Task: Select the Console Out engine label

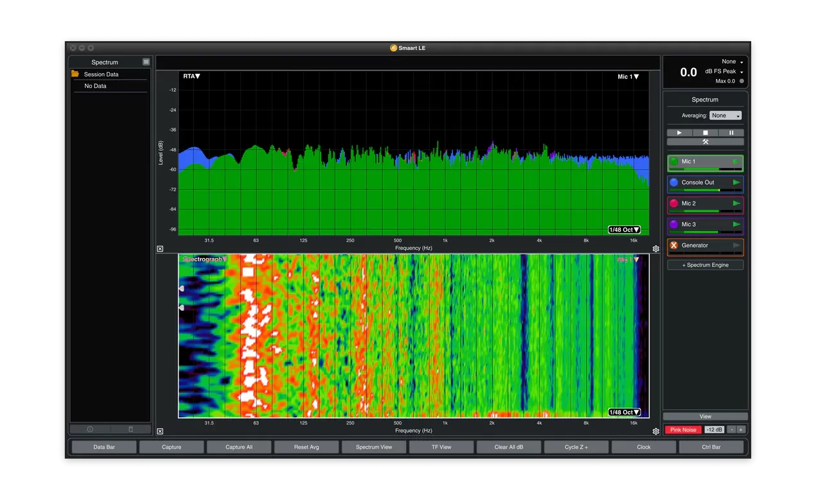Action: pos(698,182)
